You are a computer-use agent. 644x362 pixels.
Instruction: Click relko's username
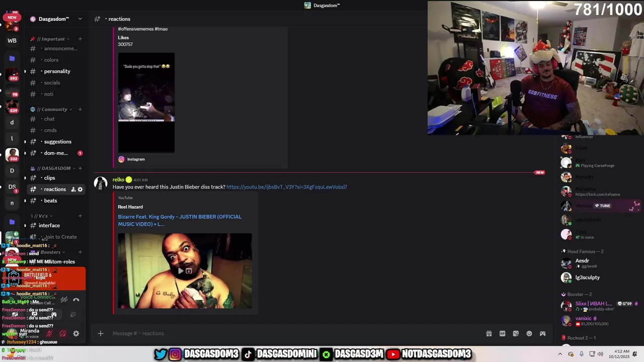pos(118,179)
